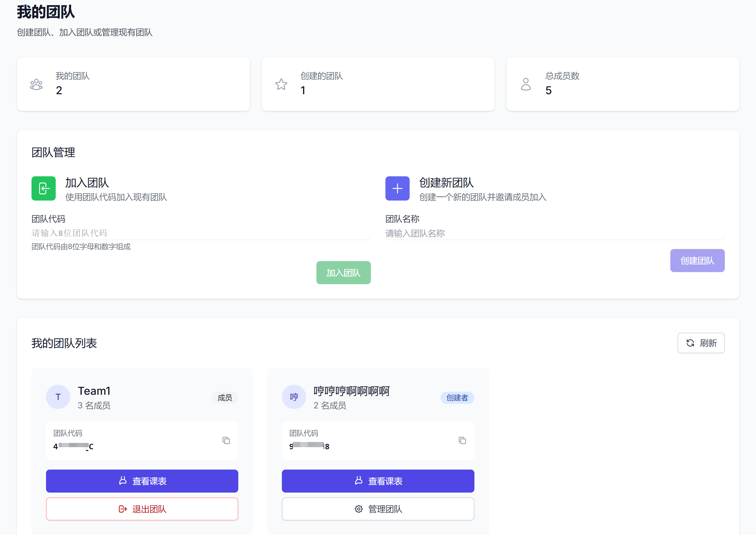Click the 我的团队 group icon

tap(36, 84)
